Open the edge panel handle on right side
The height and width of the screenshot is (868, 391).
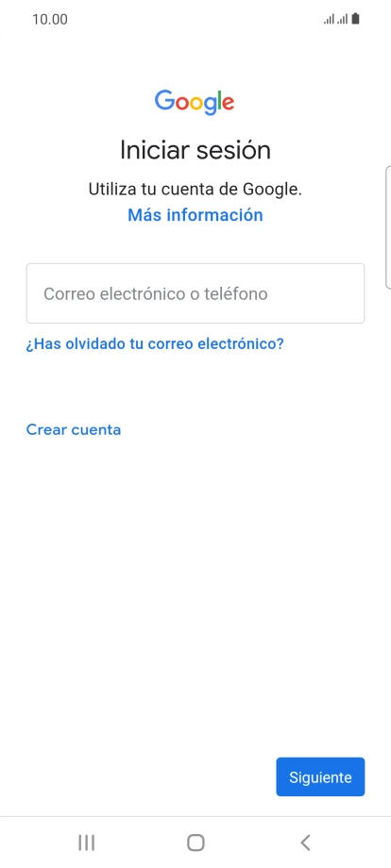point(387,227)
